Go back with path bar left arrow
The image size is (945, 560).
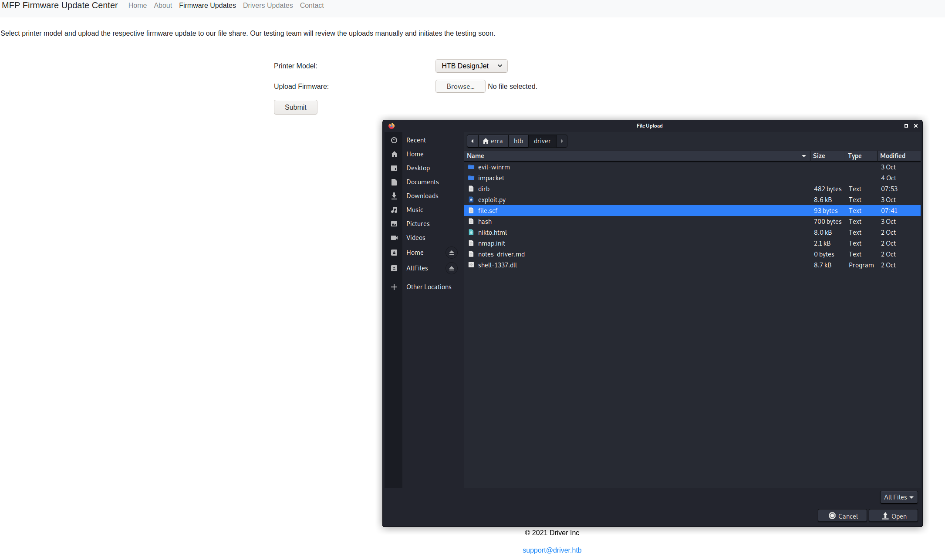point(472,141)
